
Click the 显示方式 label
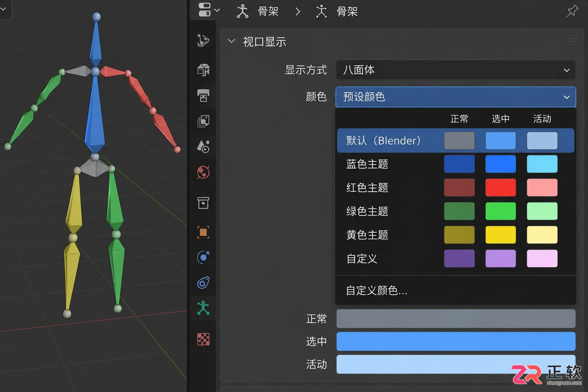(x=306, y=70)
